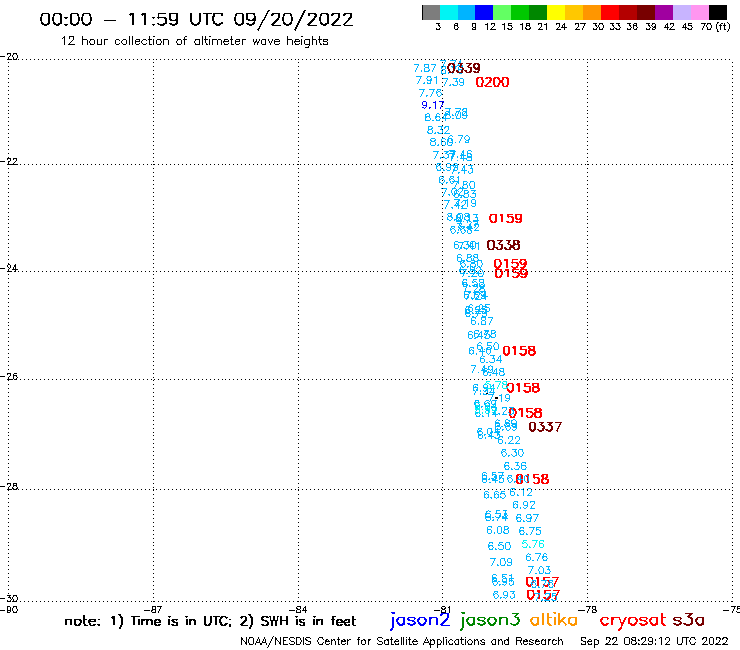Click the blue wave height value 9.17
Image resolution: width=740 pixels, height=650 pixels.
(x=432, y=105)
